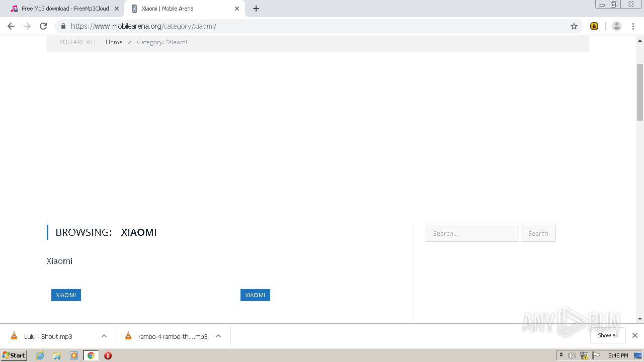The width and height of the screenshot is (644, 362).
Task: Open the red taskbar icon beside Chrome
Action: coord(108,355)
